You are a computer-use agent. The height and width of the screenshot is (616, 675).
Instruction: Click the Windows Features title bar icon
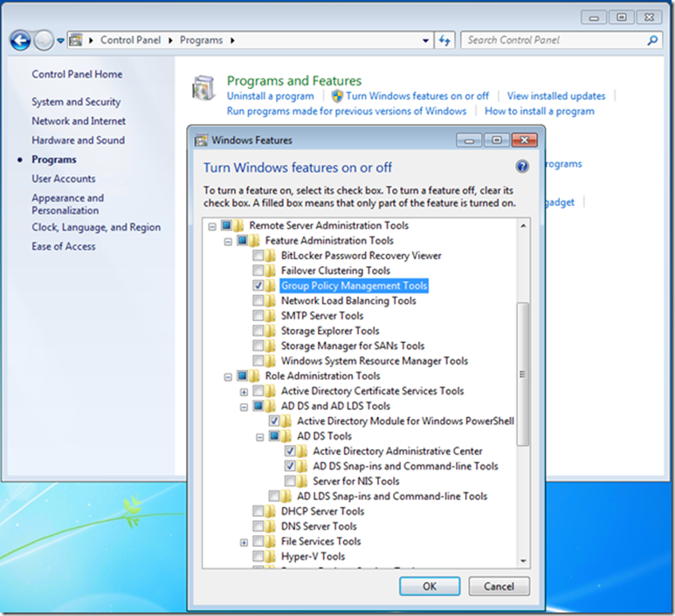tap(201, 140)
